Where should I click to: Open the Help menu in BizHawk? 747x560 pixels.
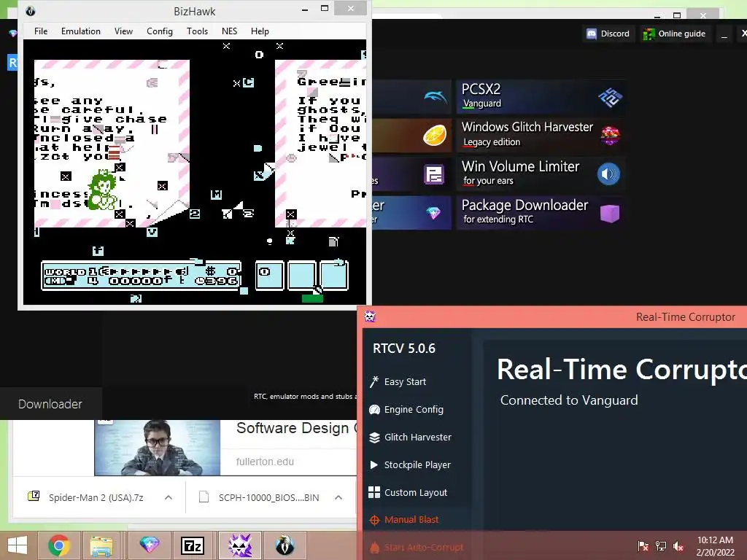tap(260, 31)
